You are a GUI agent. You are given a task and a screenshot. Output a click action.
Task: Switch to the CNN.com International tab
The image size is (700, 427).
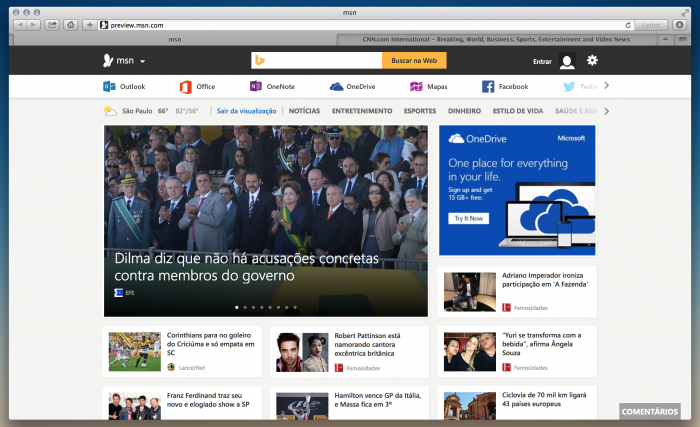tap(496, 39)
